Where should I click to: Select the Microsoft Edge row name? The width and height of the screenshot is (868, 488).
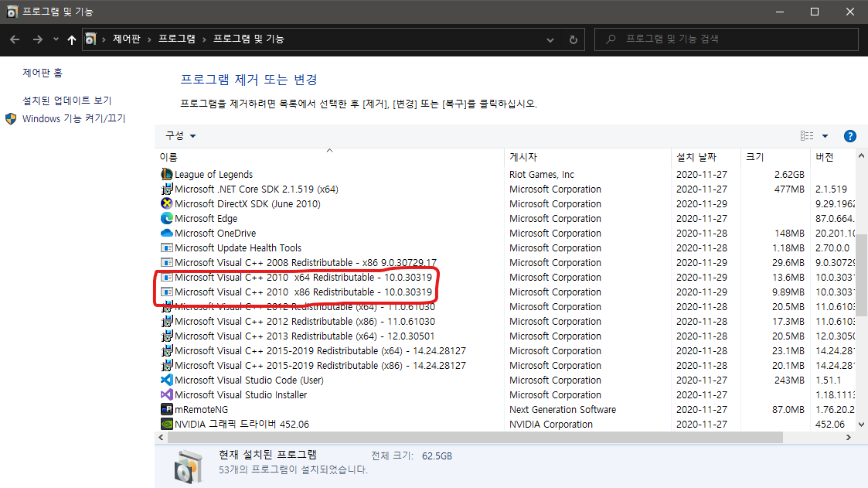206,218
